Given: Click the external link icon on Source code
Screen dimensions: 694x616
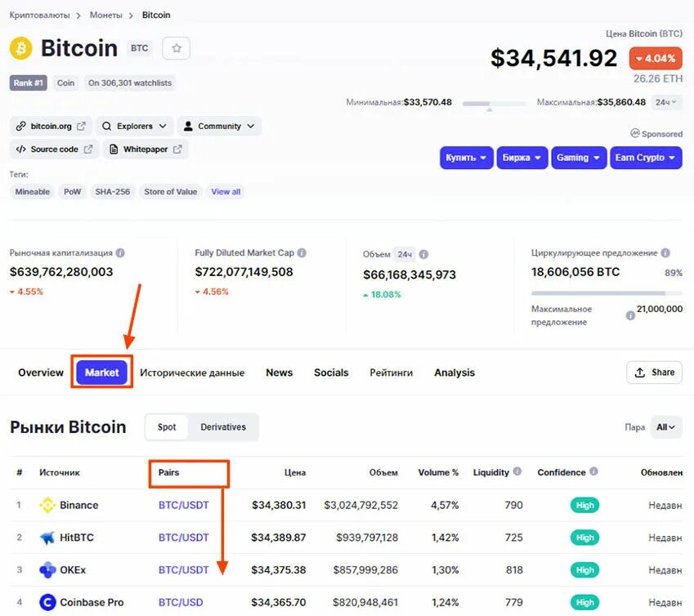Looking at the screenshot, I should coord(88,149).
